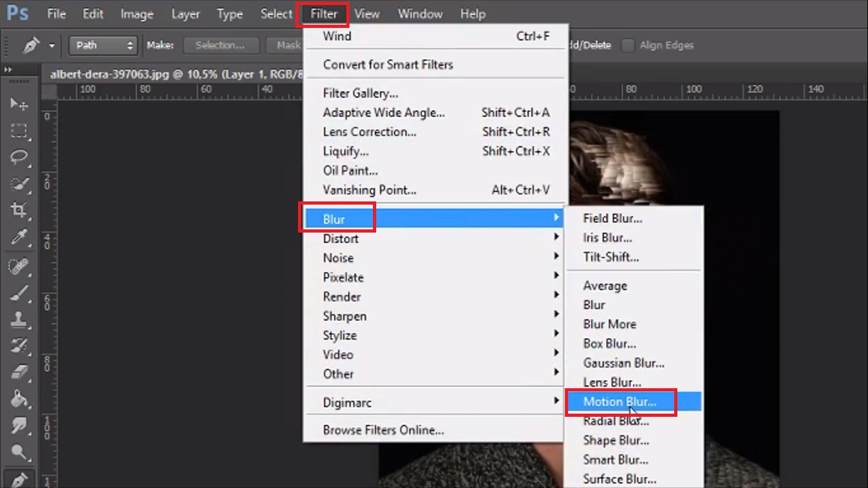Viewport: 868px width, 488px height.
Task: Open the Pen tool preset picker arrow
Action: (51, 46)
